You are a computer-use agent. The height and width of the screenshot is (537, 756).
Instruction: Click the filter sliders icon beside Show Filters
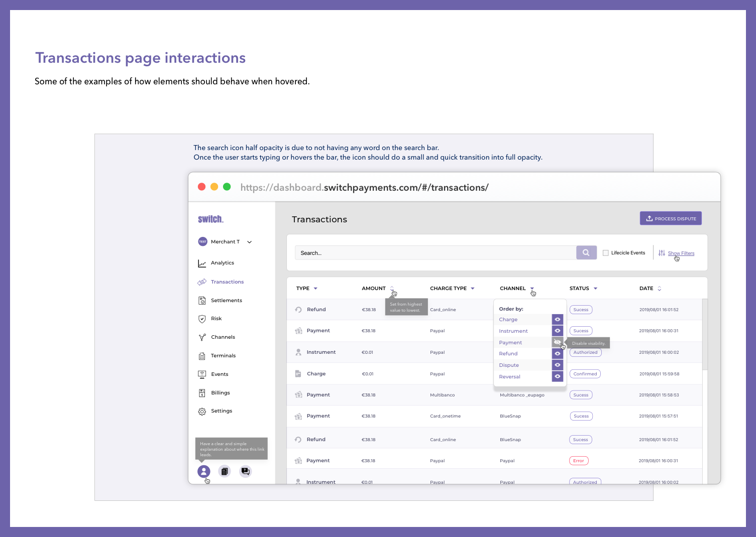[x=662, y=253]
